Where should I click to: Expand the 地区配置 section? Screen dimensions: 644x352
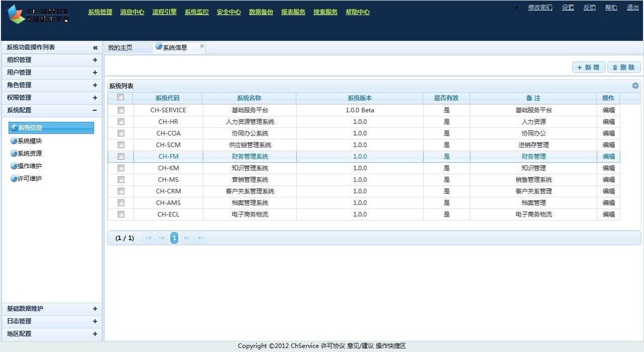tap(52, 334)
